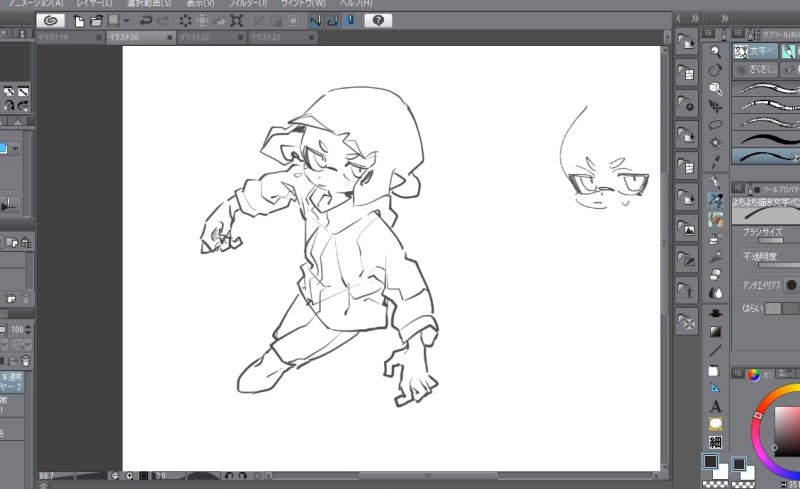Toggle snap to grid icon
Screen dimensions: 800x489
pyautogui.click(x=350, y=21)
